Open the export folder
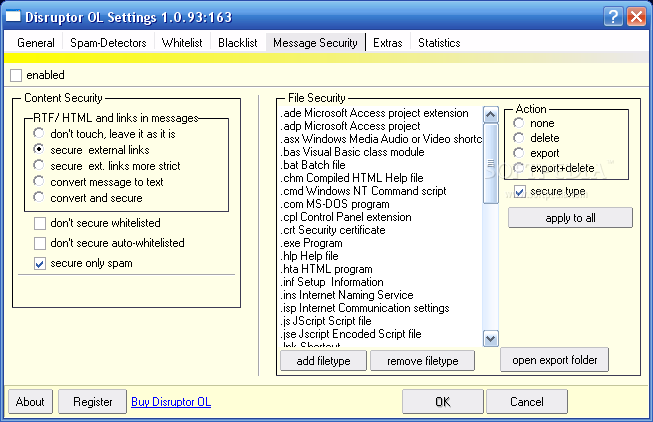653x422 pixels. (x=554, y=360)
